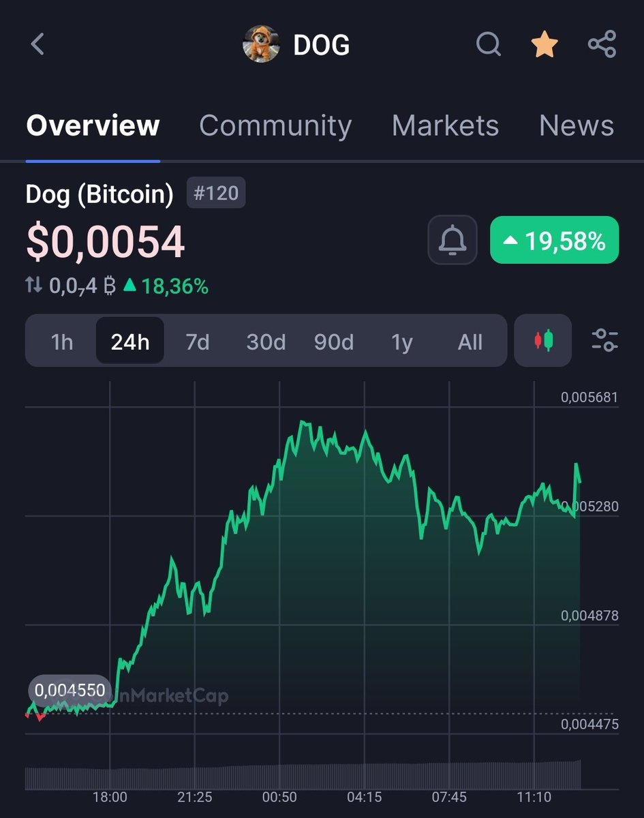Choose the 7d chart range
Screen dimensions: 644x818
coord(198,342)
